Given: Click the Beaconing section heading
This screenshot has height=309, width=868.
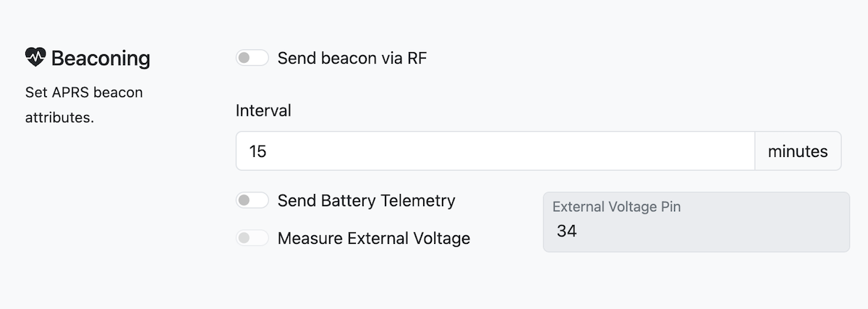Looking at the screenshot, I should [101, 59].
